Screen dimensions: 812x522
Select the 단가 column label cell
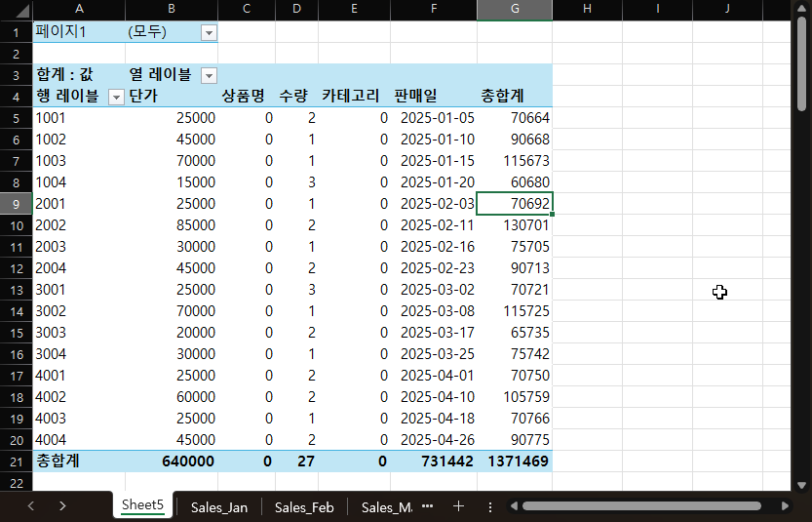[x=172, y=97]
